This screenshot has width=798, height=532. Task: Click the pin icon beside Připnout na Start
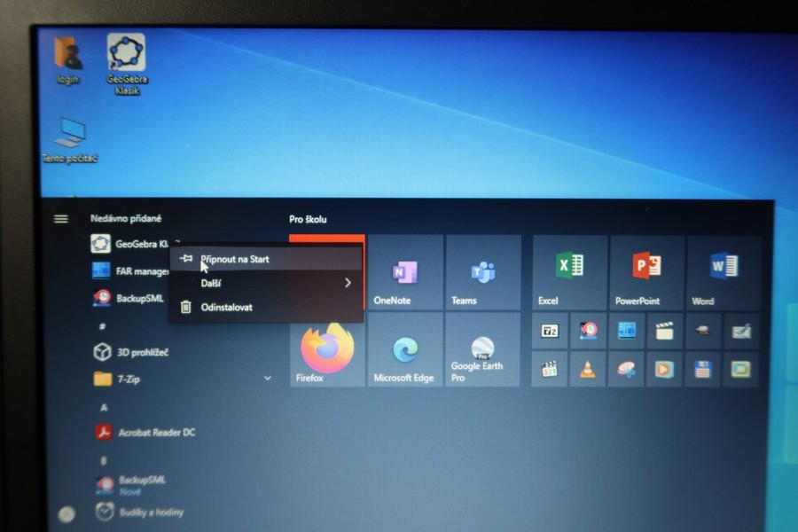tap(186, 259)
